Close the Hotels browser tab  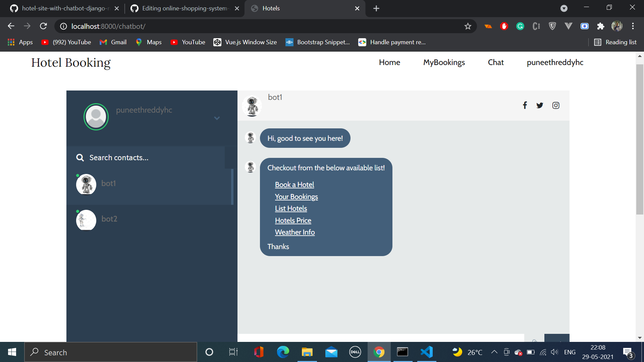pos(357,8)
